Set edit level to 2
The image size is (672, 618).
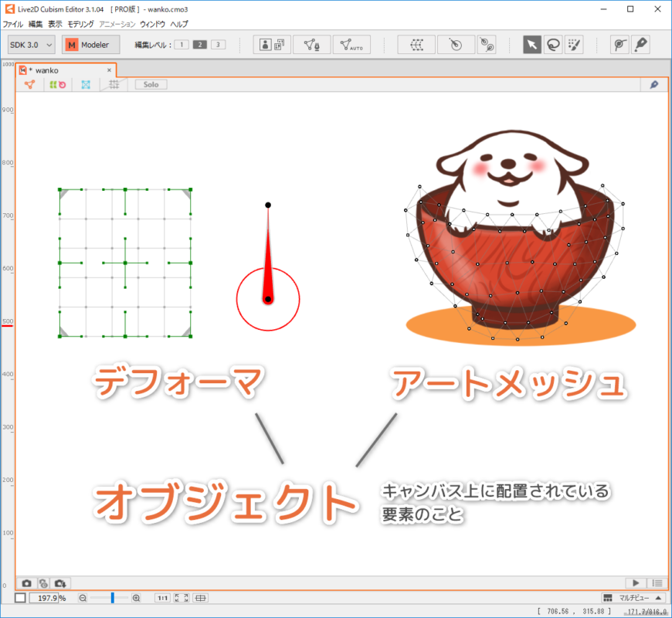click(x=200, y=45)
